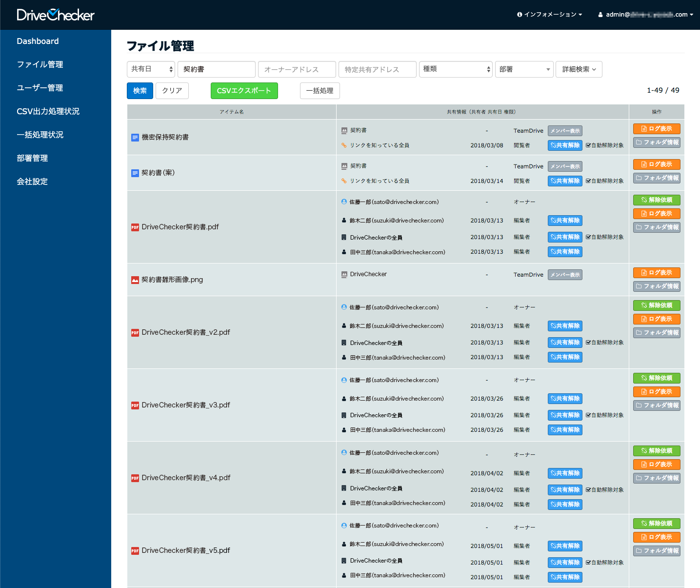Viewport: 700px width, 588px height.
Task: Toggle 自動解除対象 checkbox for 契約書(案)
Action: tap(588, 181)
